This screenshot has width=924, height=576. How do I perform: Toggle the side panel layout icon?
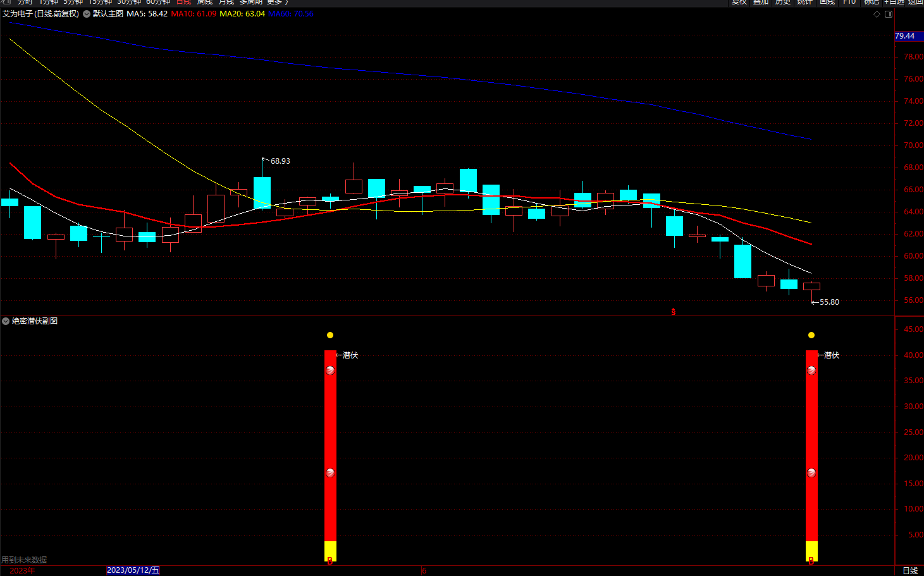pos(889,14)
